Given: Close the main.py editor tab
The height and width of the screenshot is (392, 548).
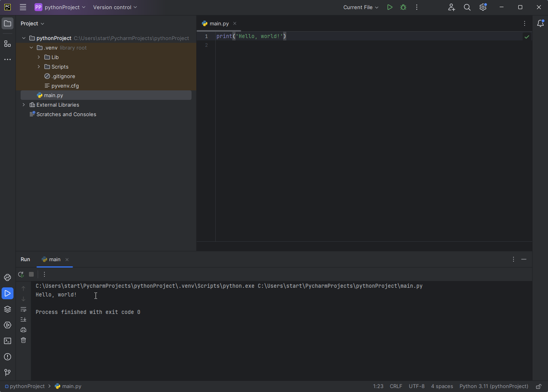Looking at the screenshot, I should click(235, 23).
